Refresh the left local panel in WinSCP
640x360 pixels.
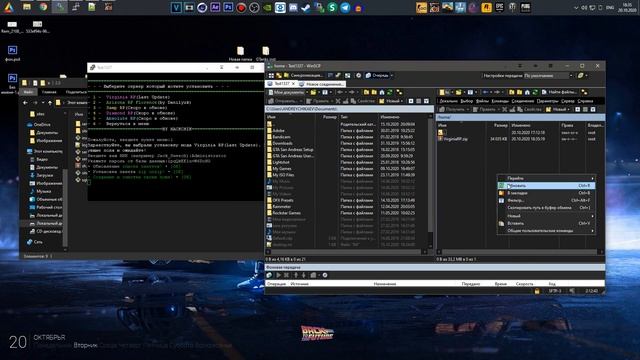pos(390,92)
